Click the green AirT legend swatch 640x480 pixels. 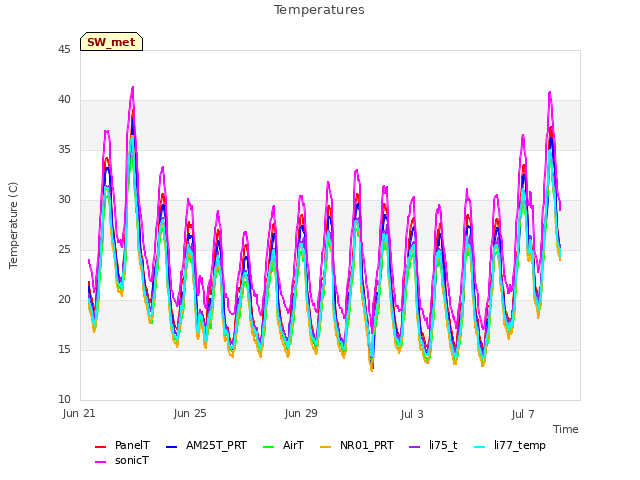(x=269, y=447)
